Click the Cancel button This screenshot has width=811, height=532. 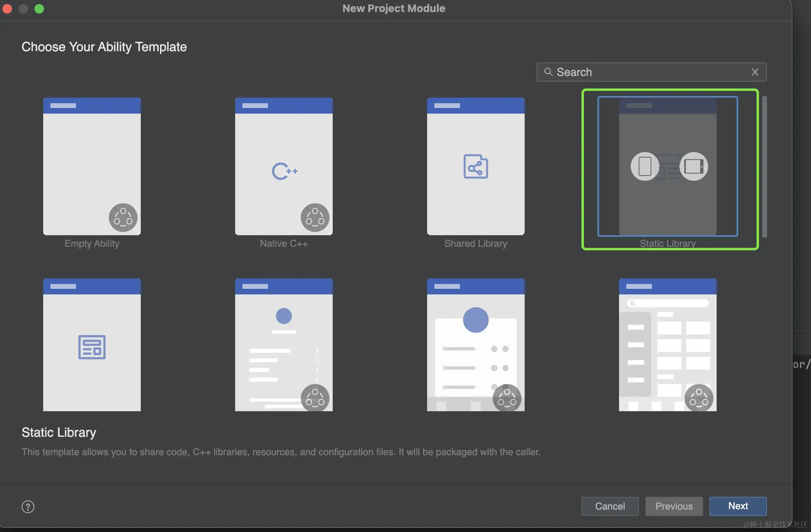610,506
